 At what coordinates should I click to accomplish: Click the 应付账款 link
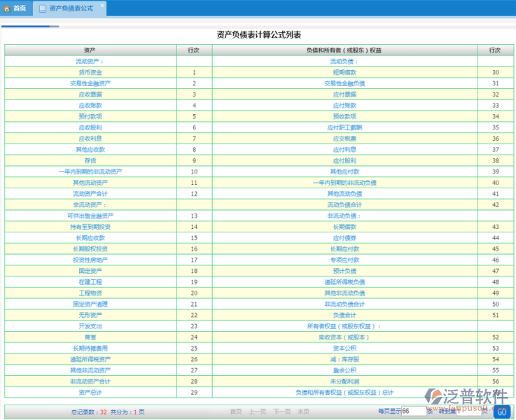pyautogui.click(x=344, y=106)
